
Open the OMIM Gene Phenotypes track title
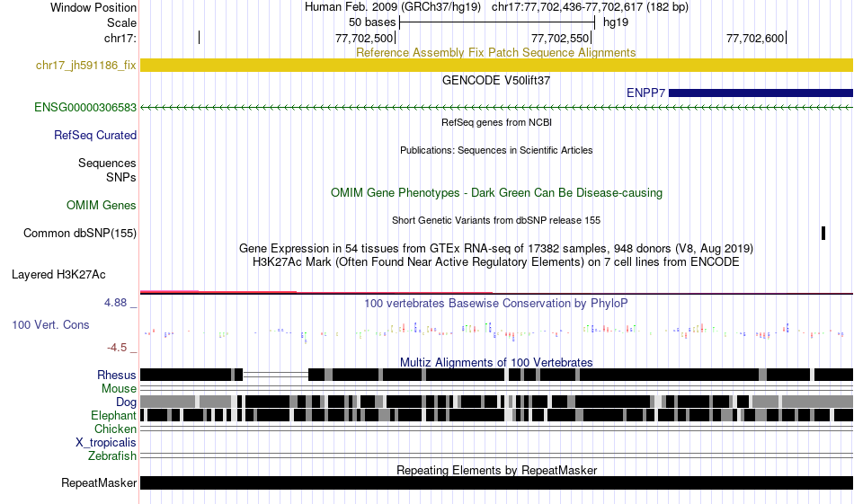point(496,192)
